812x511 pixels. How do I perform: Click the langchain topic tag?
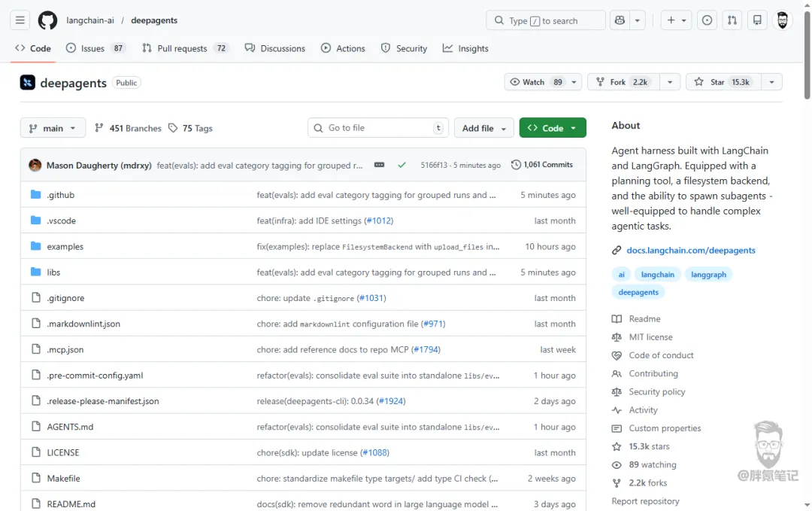coord(658,275)
